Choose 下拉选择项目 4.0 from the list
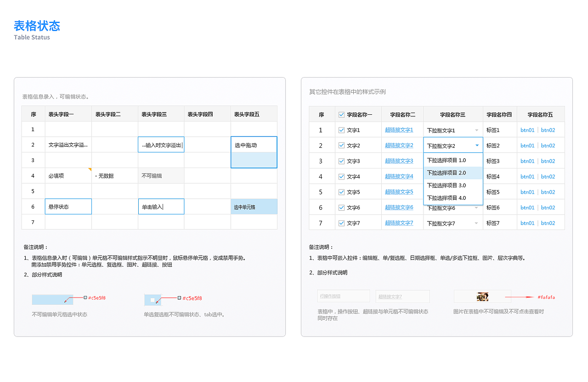The image size is (588, 382). coord(453,198)
